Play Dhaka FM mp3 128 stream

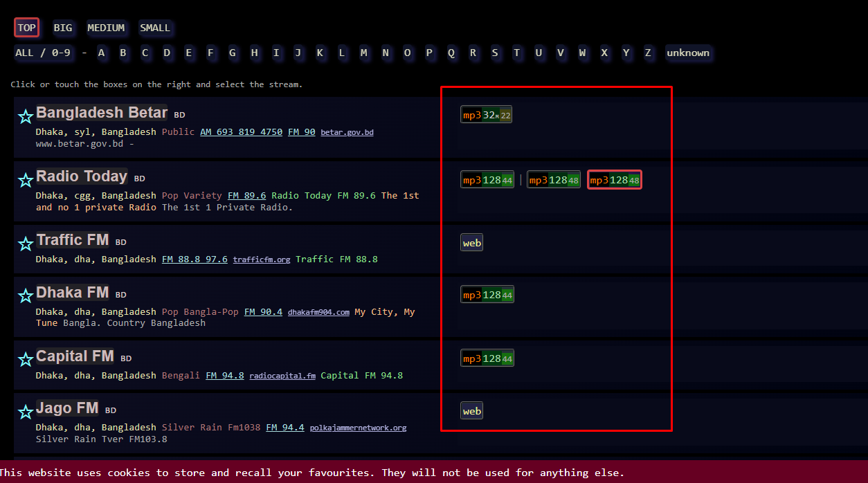487,295
